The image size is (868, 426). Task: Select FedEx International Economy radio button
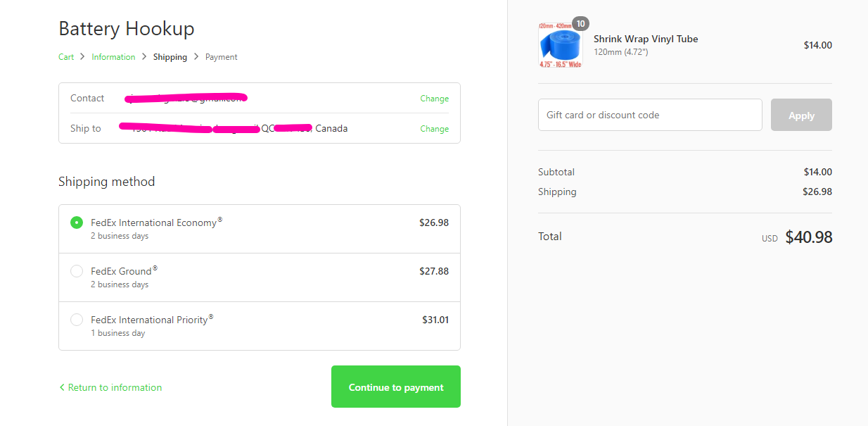coord(77,223)
